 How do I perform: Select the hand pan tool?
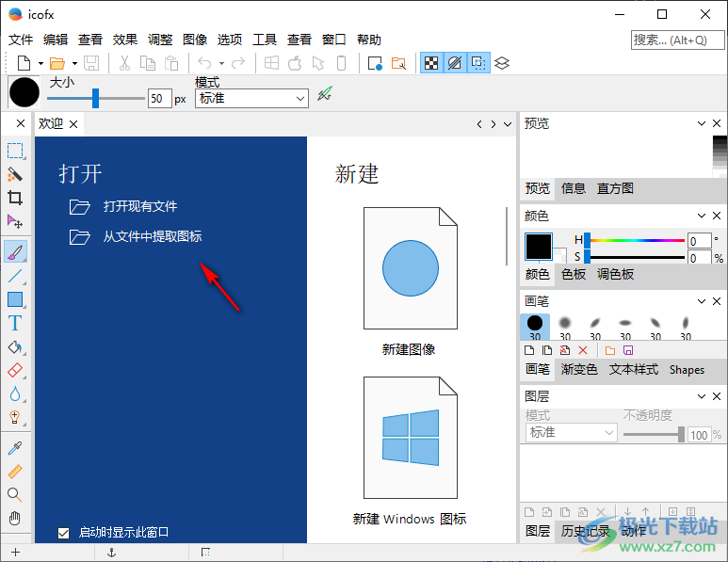(15, 518)
